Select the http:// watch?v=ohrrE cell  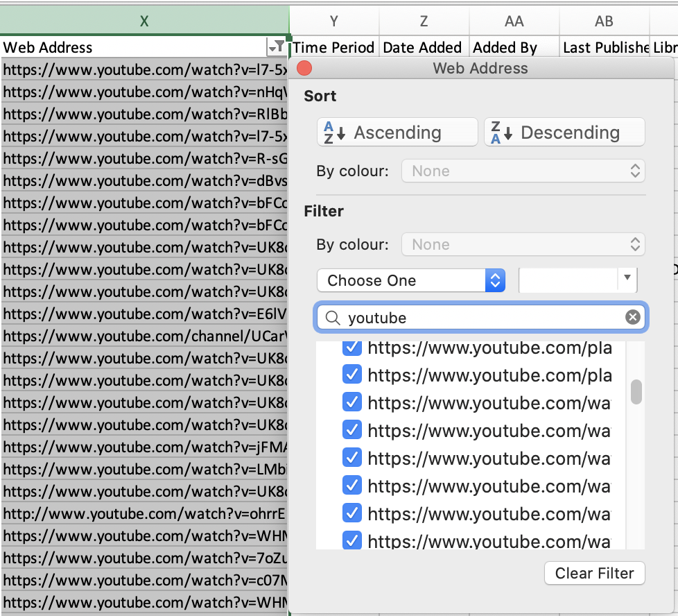tap(144, 513)
